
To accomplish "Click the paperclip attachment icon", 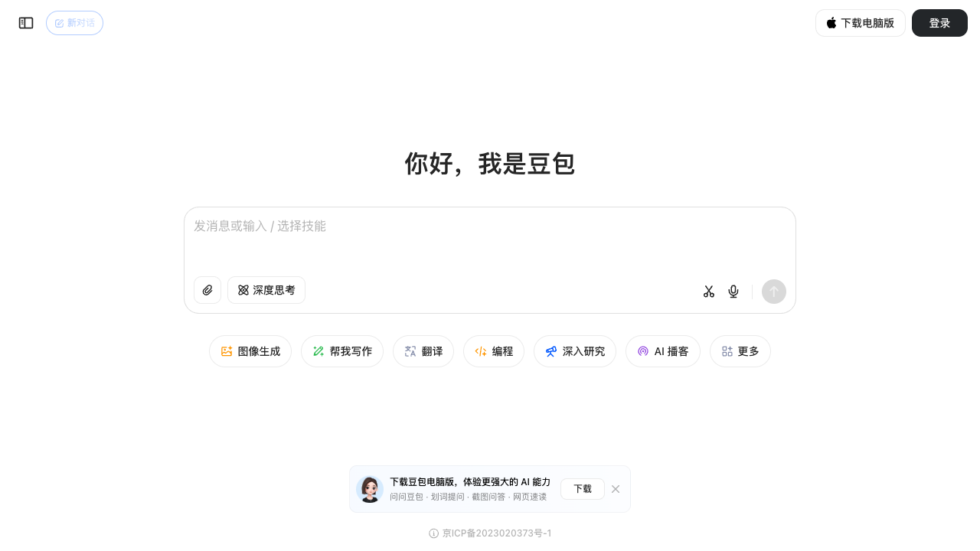I will click(207, 290).
